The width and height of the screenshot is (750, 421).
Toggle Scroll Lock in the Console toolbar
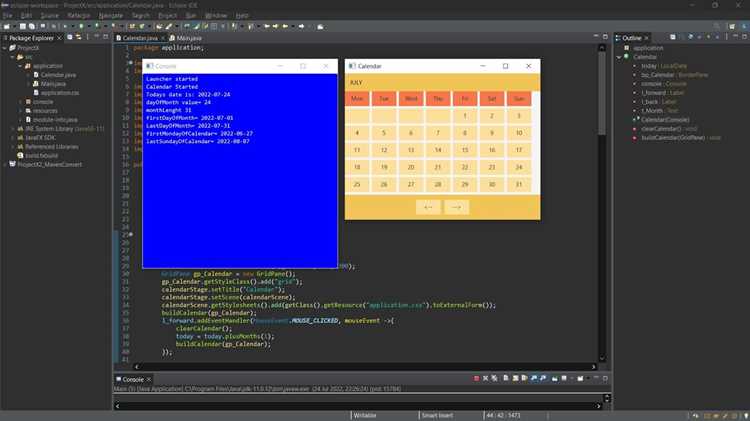point(515,378)
